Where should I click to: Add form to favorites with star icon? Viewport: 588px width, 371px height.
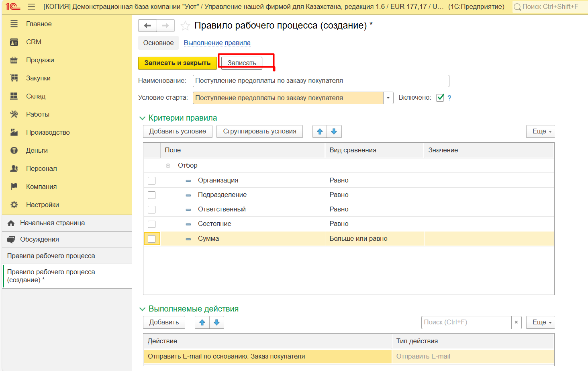tap(185, 26)
